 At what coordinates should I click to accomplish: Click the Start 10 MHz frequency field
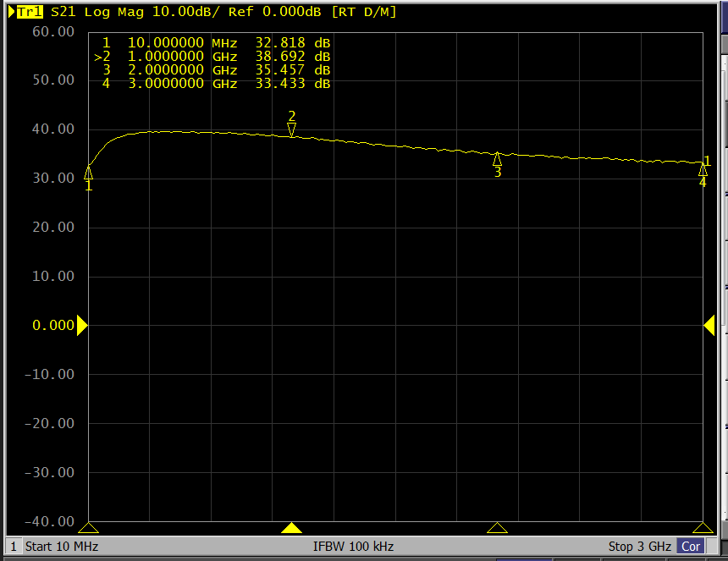(x=62, y=547)
